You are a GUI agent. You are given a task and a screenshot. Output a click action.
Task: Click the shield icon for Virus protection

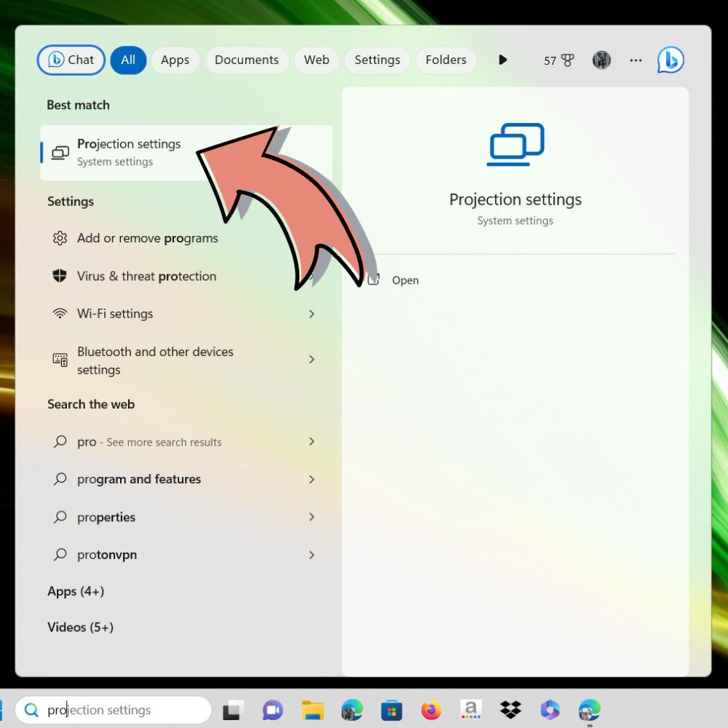tap(60, 276)
